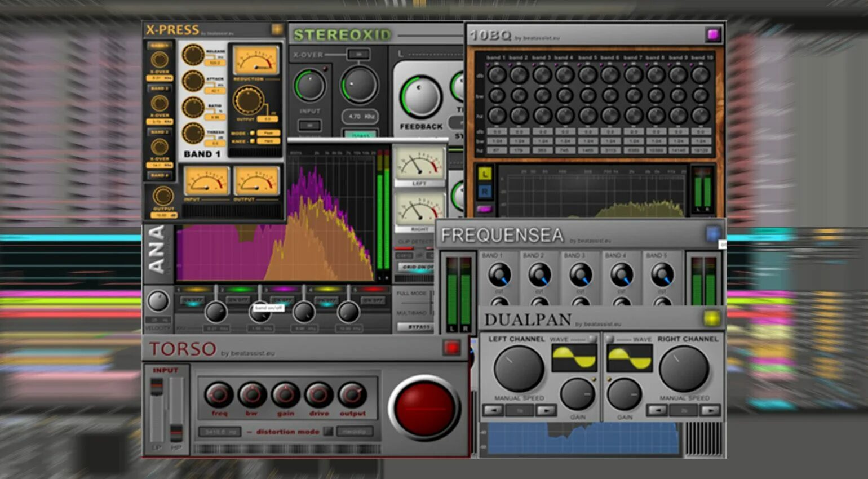Image resolution: width=868 pixels, height=479 pixels.
Task: Toggle band 5 ON/OFF in ANA
Action: (x=372, y=300)
